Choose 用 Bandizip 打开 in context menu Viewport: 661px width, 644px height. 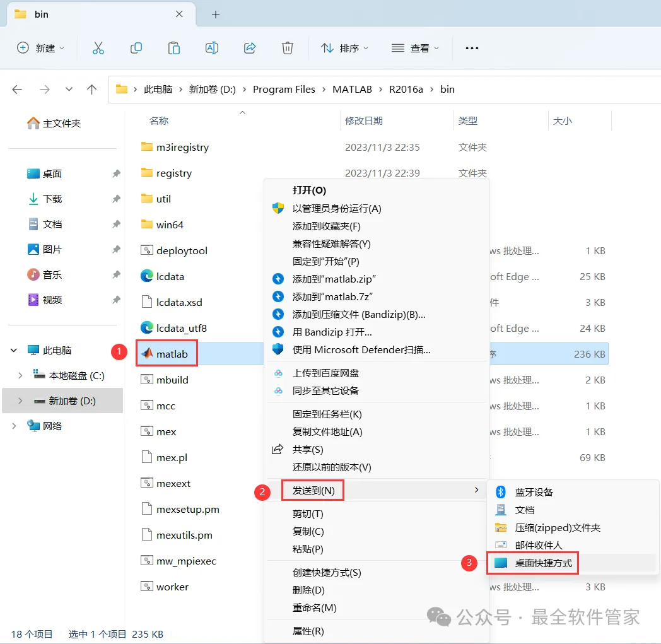click(332, 332)
